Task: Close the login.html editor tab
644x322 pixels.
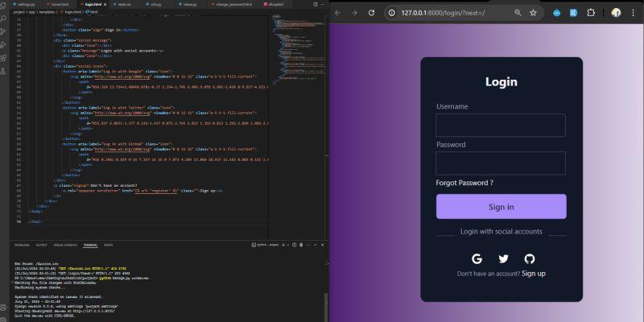Action: (x=105, y=4)
